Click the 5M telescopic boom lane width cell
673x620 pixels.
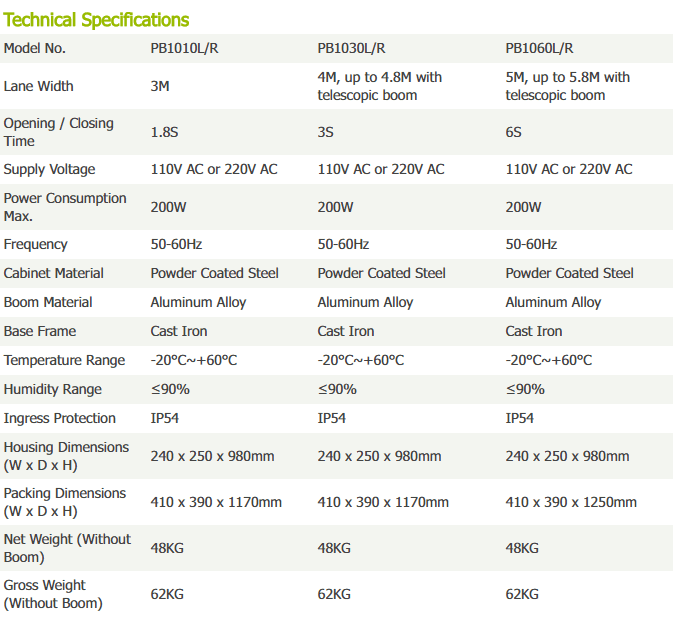click(567, 86)
